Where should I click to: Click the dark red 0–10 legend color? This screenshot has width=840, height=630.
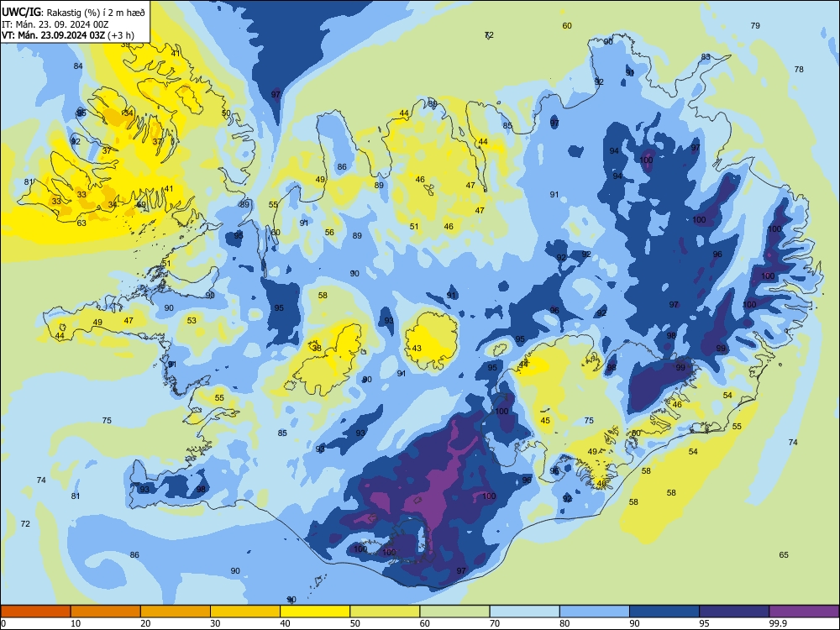(35, 612)
